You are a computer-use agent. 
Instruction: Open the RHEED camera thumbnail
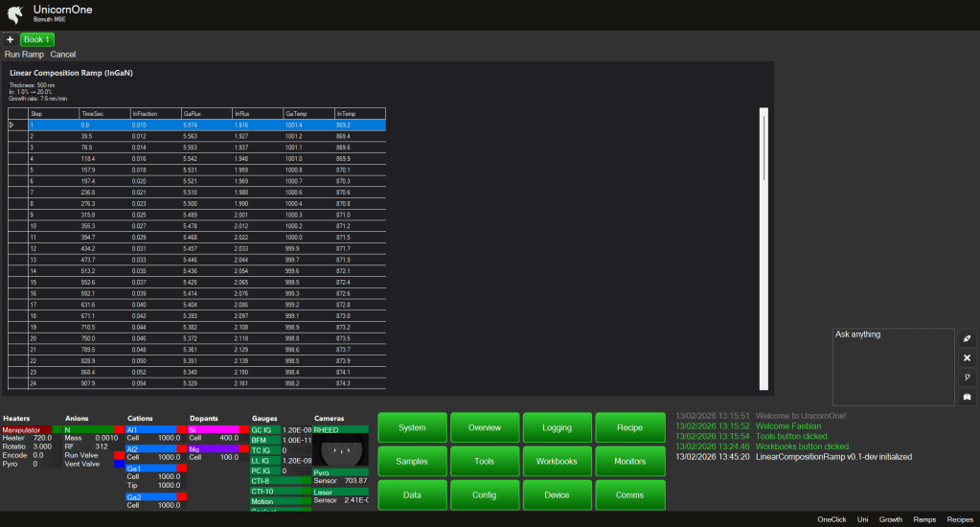coord(341,448)
